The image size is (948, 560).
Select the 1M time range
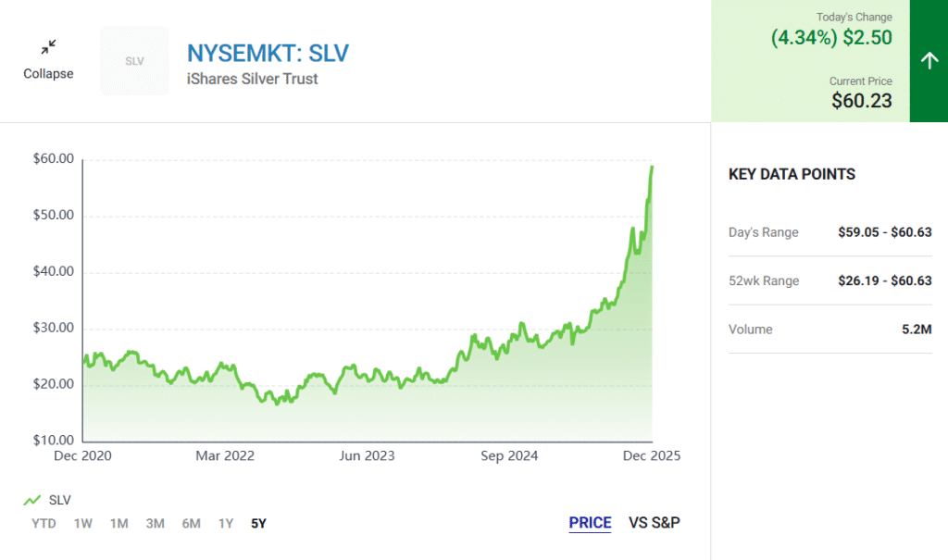(118, 523)
